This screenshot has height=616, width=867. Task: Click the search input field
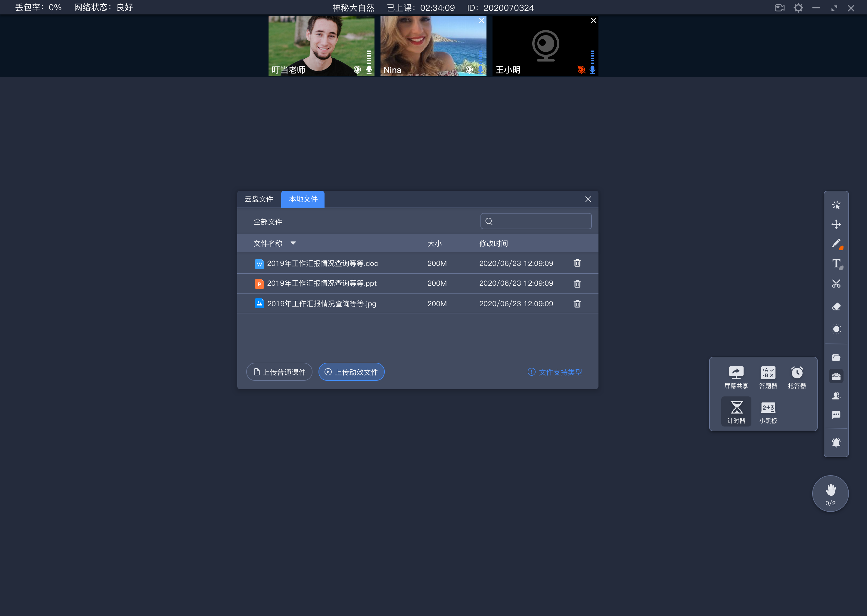[537, 221]
